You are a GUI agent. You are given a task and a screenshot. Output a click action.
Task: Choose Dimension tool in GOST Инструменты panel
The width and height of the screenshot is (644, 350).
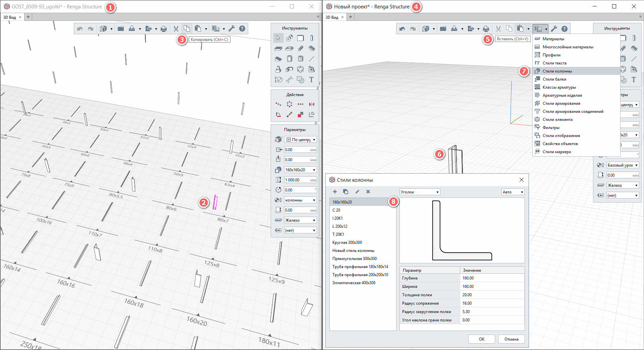pos(278,80)
